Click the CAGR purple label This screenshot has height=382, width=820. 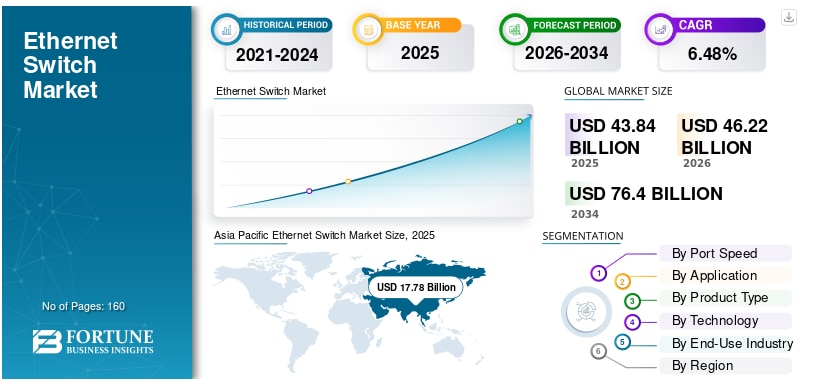click(696, 25)
